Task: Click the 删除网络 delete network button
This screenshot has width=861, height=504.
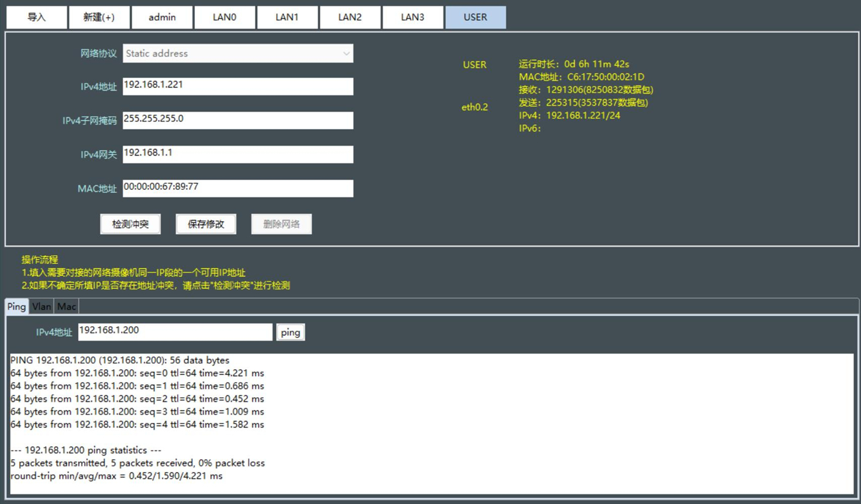Action: tap(282, 224)
